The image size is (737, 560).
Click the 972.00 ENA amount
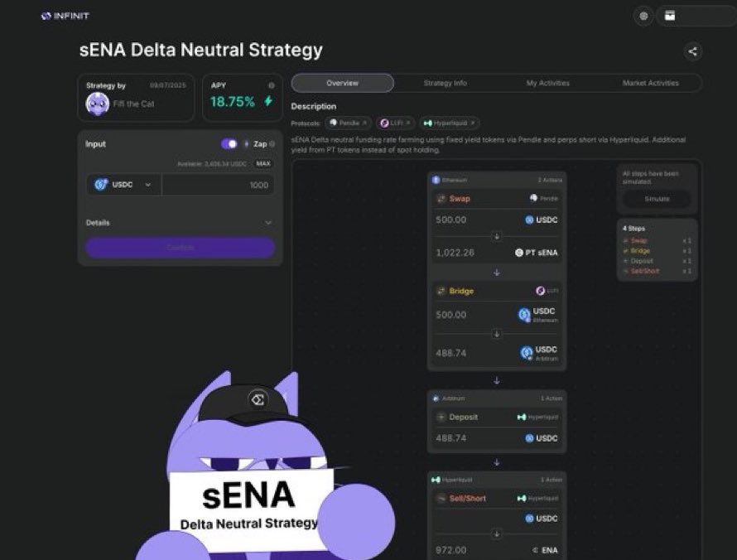point(450,550)
